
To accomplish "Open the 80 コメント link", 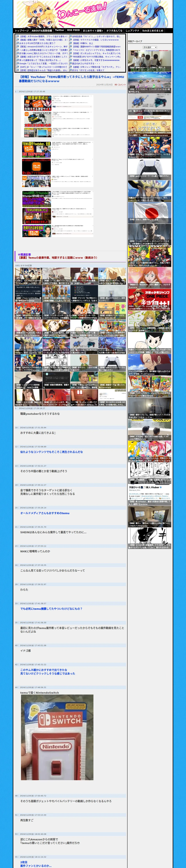I will click(x=120, y=85).
